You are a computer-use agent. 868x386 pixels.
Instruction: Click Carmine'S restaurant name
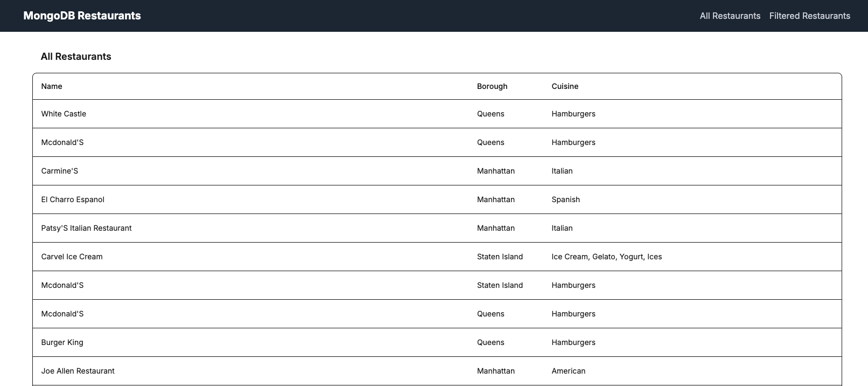[59, 171]
